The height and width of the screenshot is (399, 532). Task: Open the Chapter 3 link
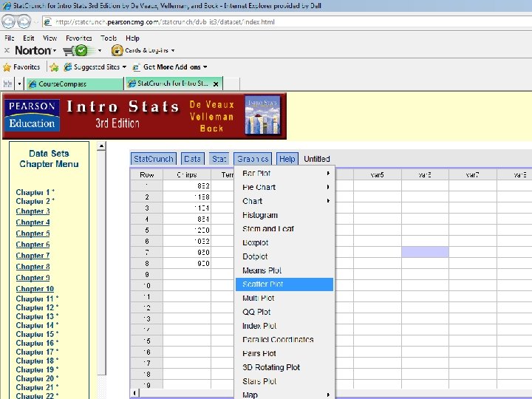pos(33,211)
